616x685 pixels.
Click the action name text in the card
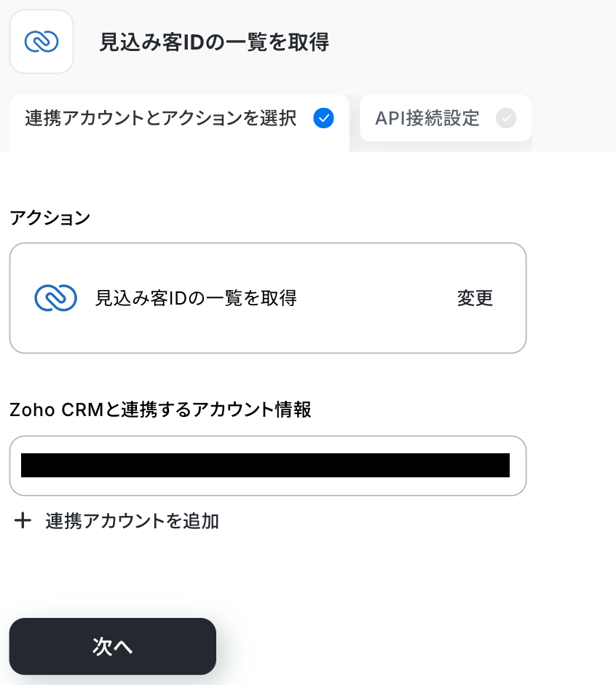[x=196, y=298]
